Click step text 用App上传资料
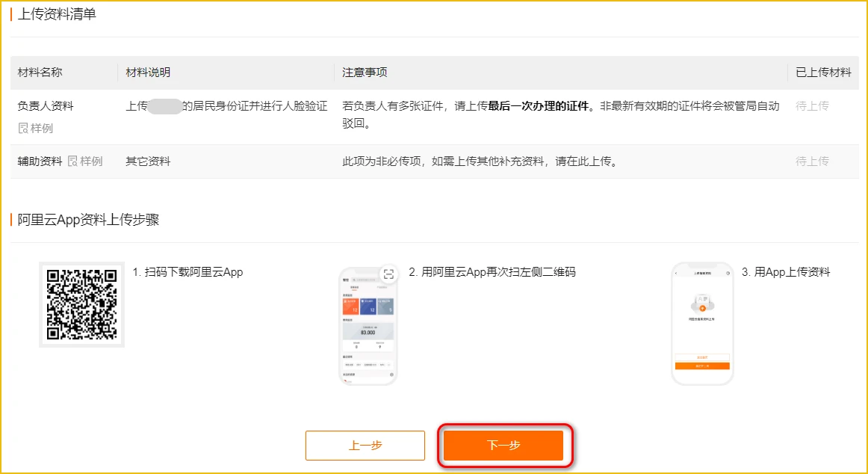 792,272
